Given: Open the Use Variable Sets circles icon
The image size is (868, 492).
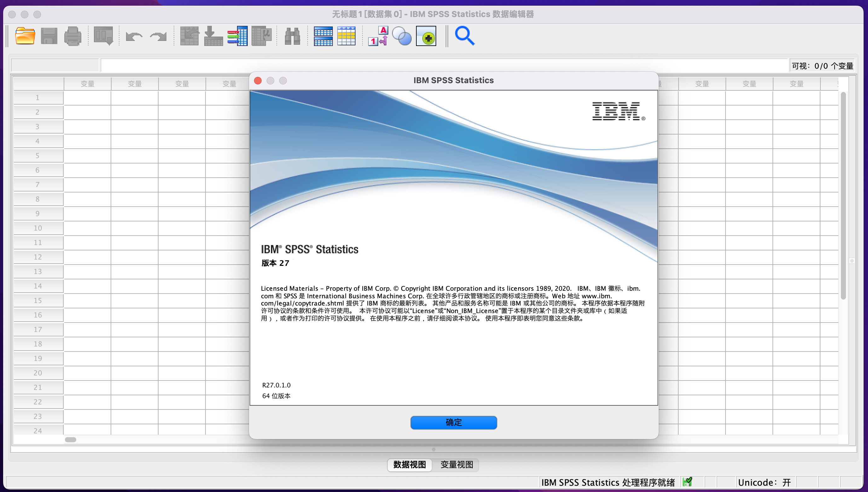Looking at the screenshot, I should [x=402, y=36].
